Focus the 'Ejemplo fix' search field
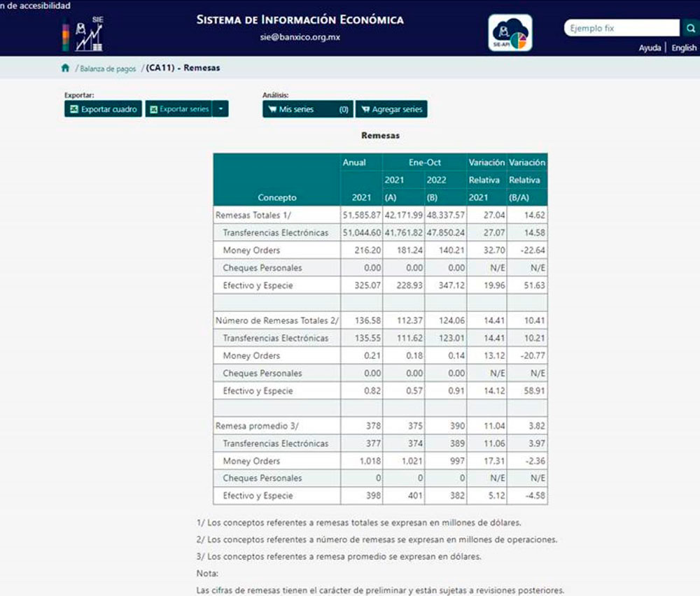This screenshot has height=596, width=700. tap(621, 28)
